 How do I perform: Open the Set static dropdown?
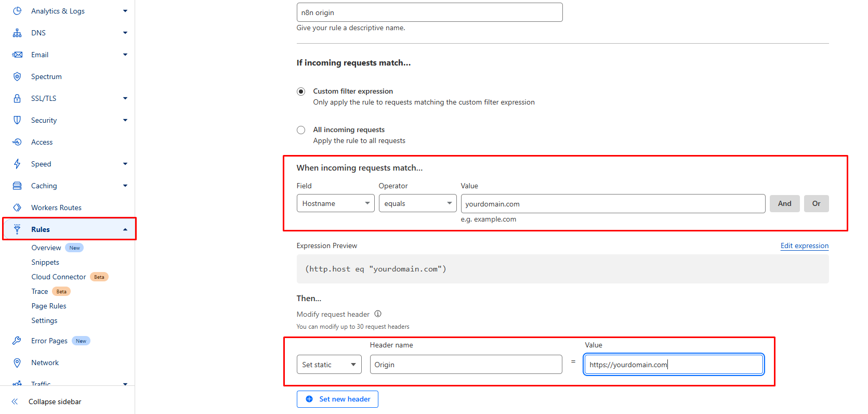(x=329, y=365)
